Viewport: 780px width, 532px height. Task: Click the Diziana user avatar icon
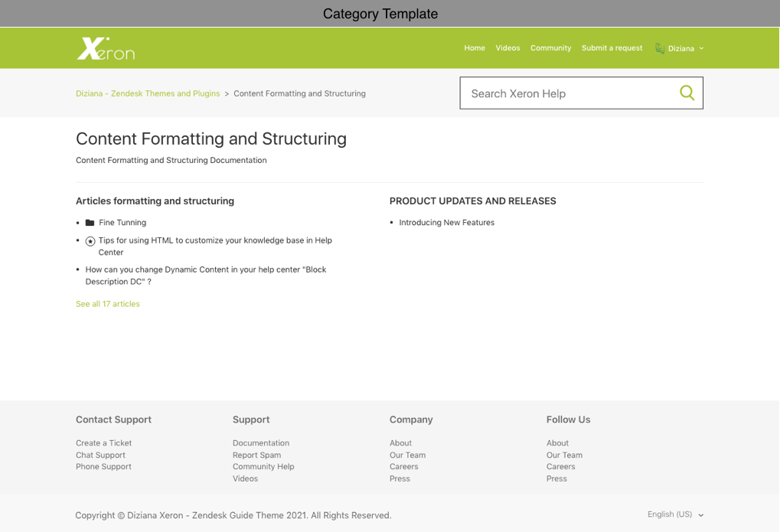(x=659, y=48)
